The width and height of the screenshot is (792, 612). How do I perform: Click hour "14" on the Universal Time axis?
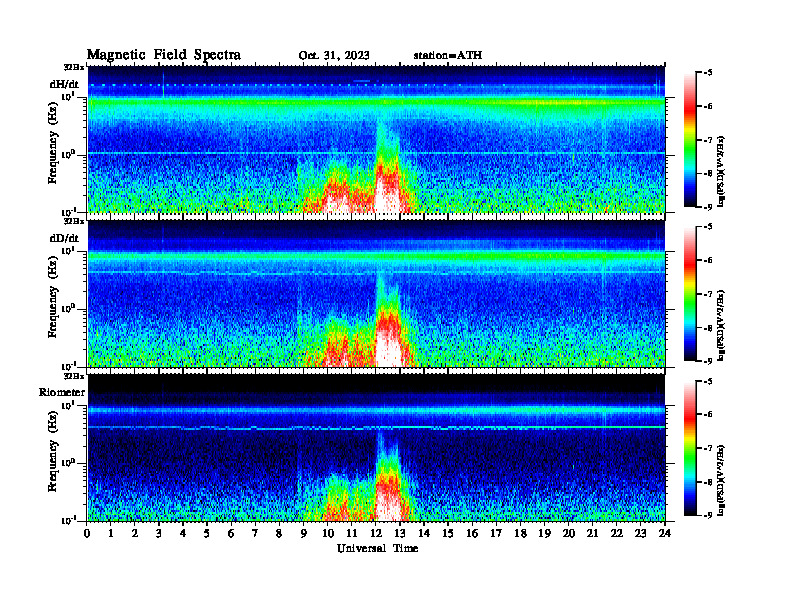[424, 533]
